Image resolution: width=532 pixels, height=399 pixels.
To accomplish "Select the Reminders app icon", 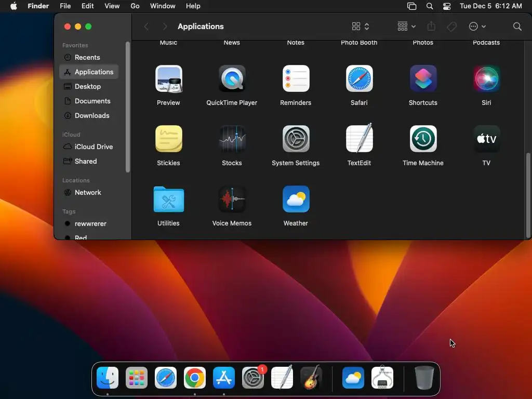I will point(296,79).
